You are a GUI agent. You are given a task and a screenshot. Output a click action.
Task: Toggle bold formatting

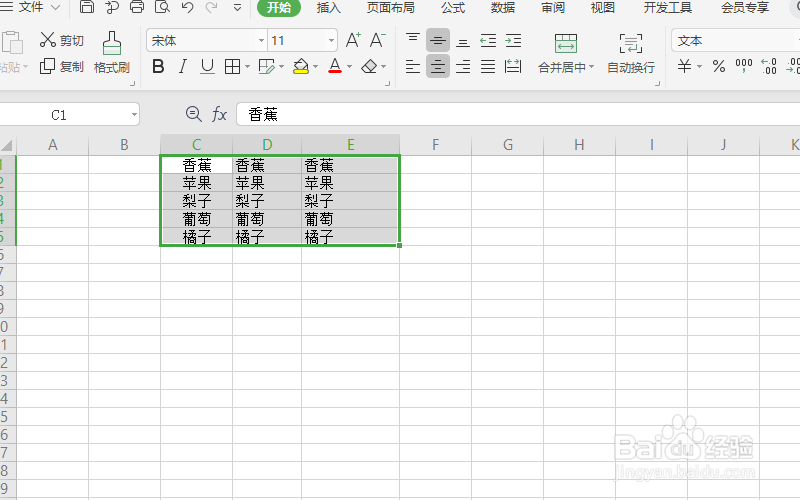(x=158, y=66)
